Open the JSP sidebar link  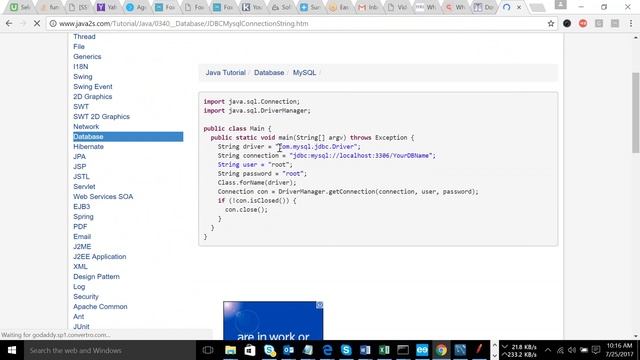80,167
